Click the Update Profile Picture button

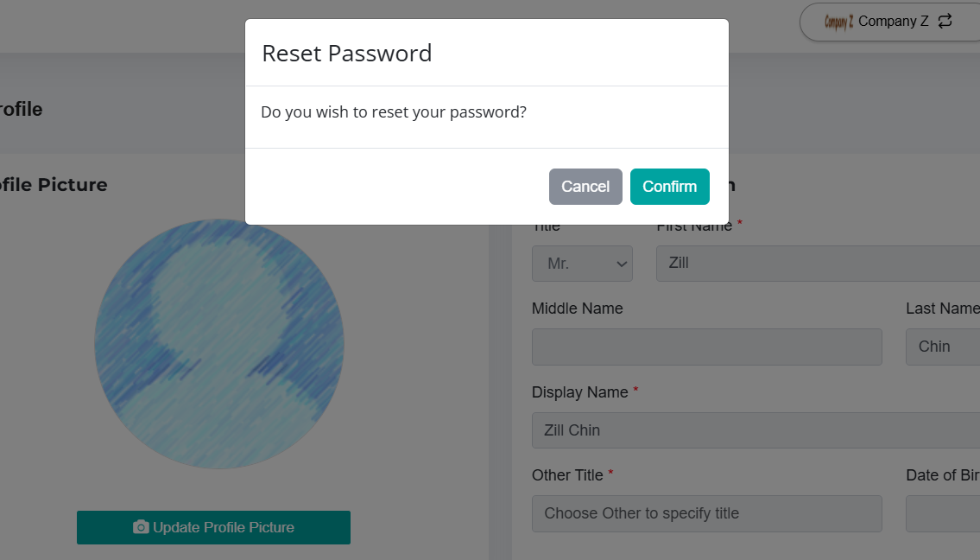click(214, 527)
